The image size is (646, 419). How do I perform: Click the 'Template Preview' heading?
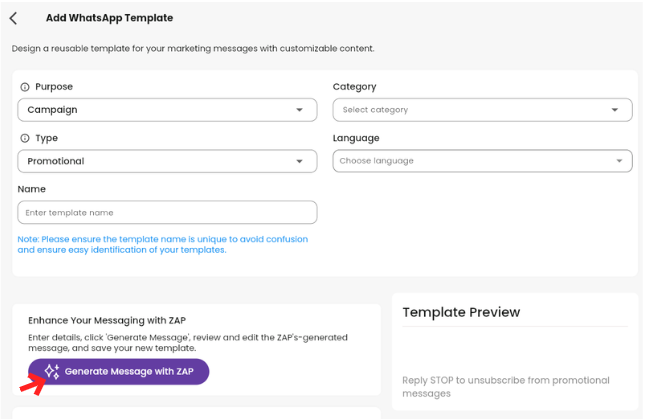pos(461,312)
